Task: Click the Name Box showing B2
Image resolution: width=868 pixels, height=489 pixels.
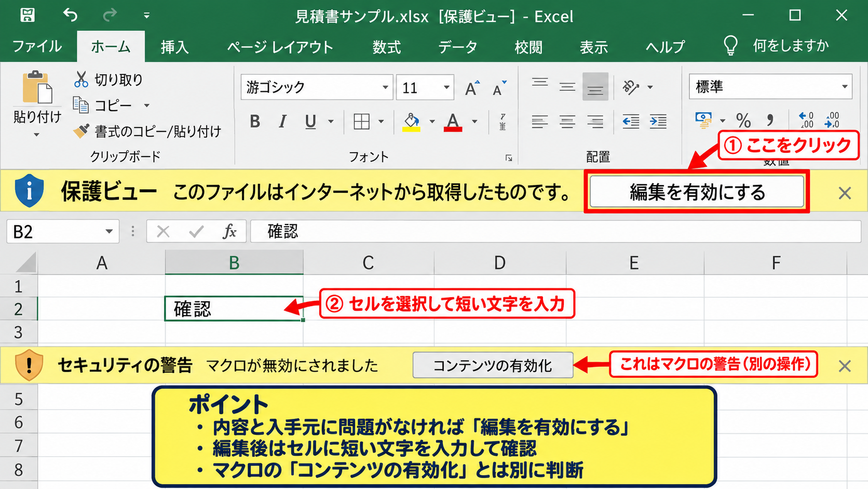Action: [x=63, y=231]
